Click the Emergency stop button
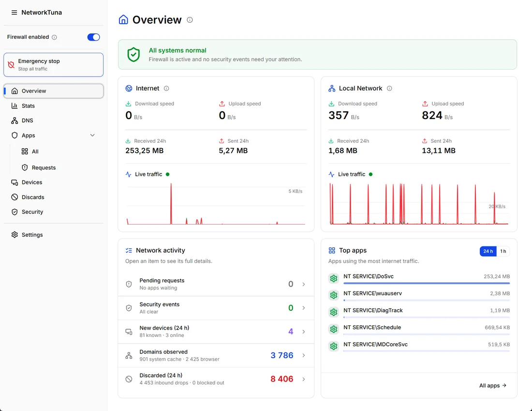The width and height of the screenshot is (532, 411). coord(53,65)
